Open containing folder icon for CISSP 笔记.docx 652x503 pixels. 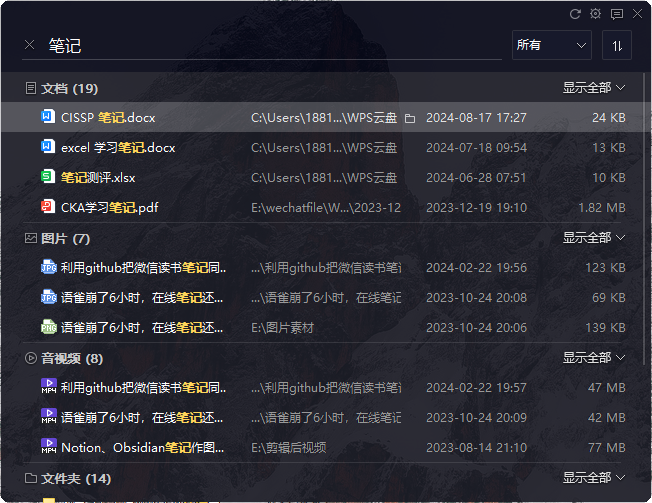(410, 118)
